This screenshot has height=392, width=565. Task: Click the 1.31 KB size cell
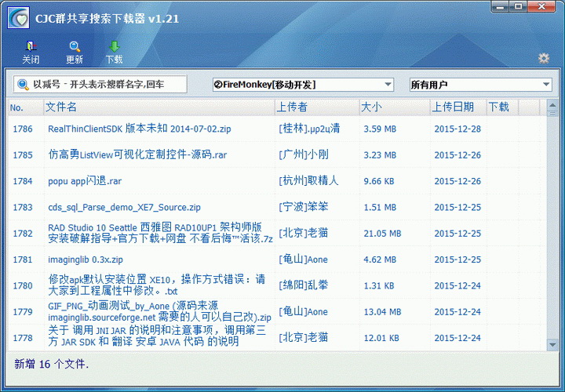tap(379, 286)
